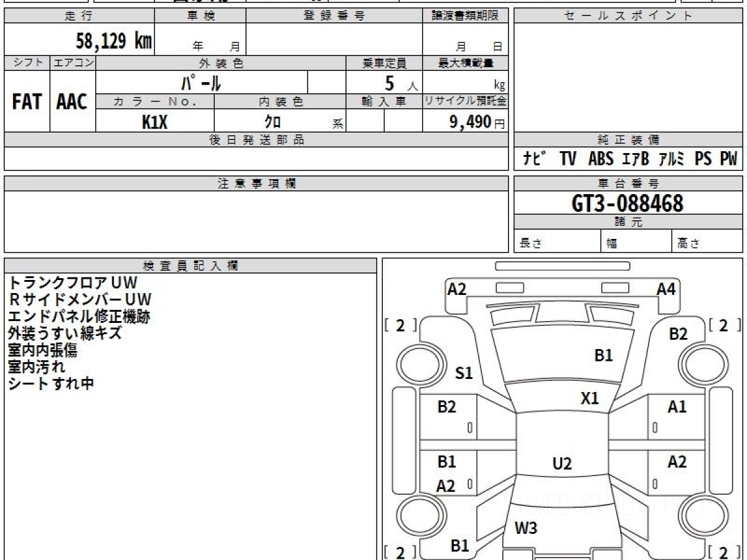Viewport: 747px width, 560px height.
Task: Select the S1 damage mark on diagram
Action: [464, 373]
